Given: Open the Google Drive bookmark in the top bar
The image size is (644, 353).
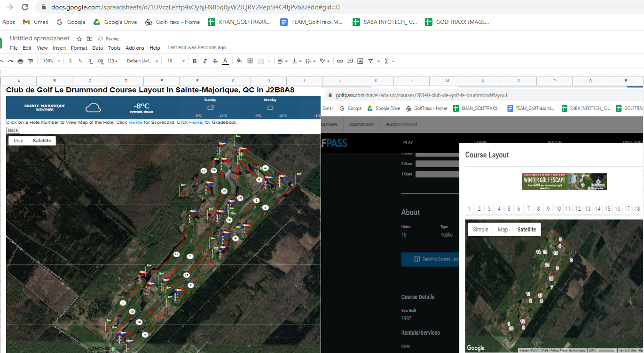Looking at the screenshot, I should click(x=115, y=22).
